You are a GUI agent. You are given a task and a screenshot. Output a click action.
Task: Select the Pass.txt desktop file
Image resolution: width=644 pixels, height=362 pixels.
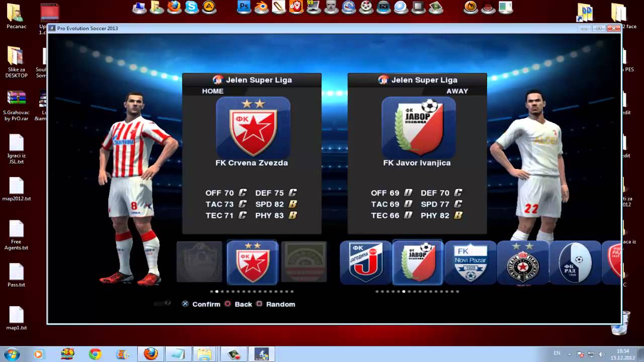click(16, 275)
